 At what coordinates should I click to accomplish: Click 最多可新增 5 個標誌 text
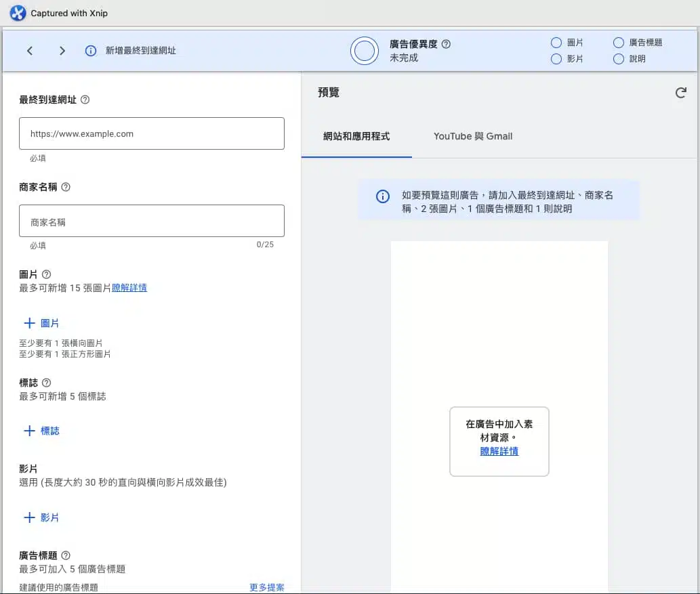pyautogui.click(x=62, y=396)
